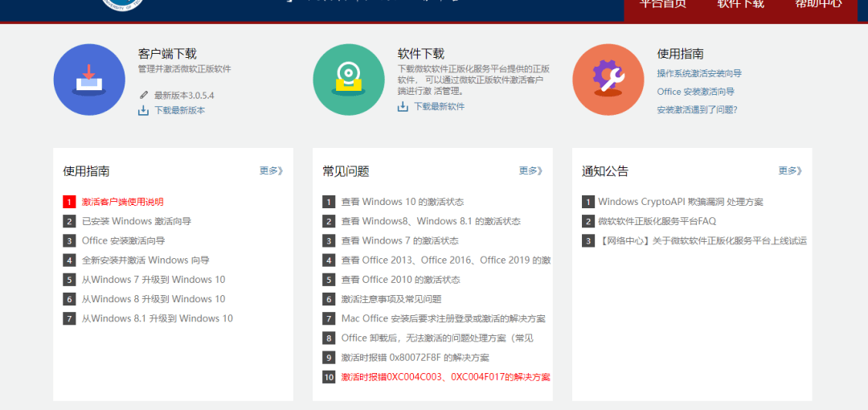Open 从Windows 7 升级到 Windows 10 guide
This screenshot has width=868, height=410.
click(154, 280)
